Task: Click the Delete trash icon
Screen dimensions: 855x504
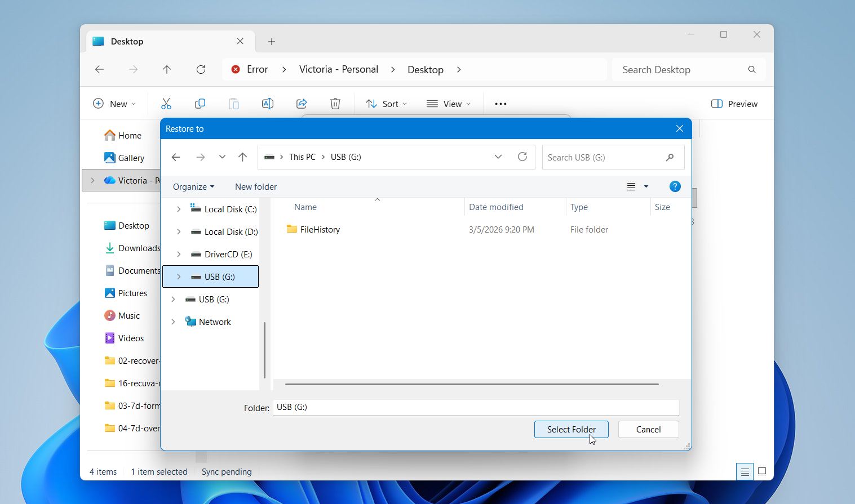Action: 335,103
